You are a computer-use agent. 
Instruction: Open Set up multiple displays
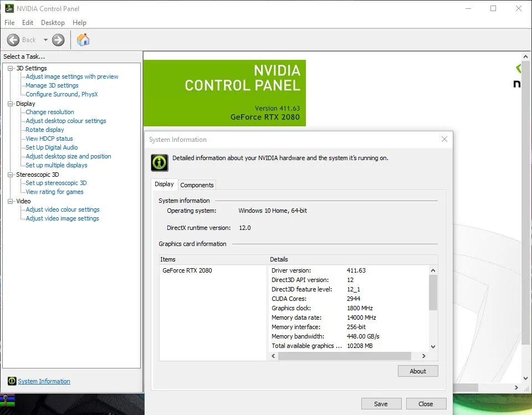57,165
